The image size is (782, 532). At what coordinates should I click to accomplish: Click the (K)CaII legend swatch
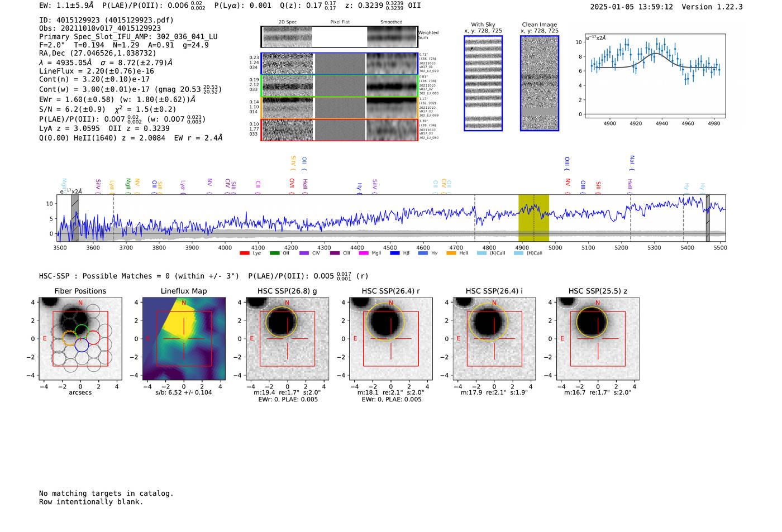click(481, 253)
